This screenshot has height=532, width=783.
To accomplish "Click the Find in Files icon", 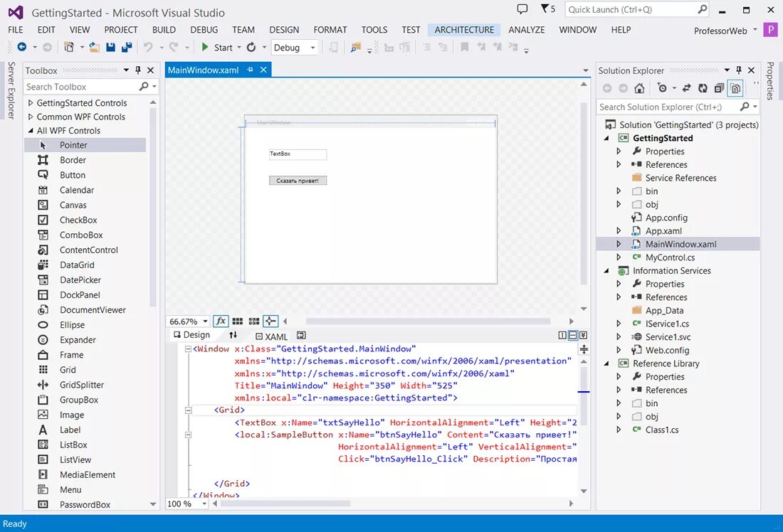I will pos(355,47).
